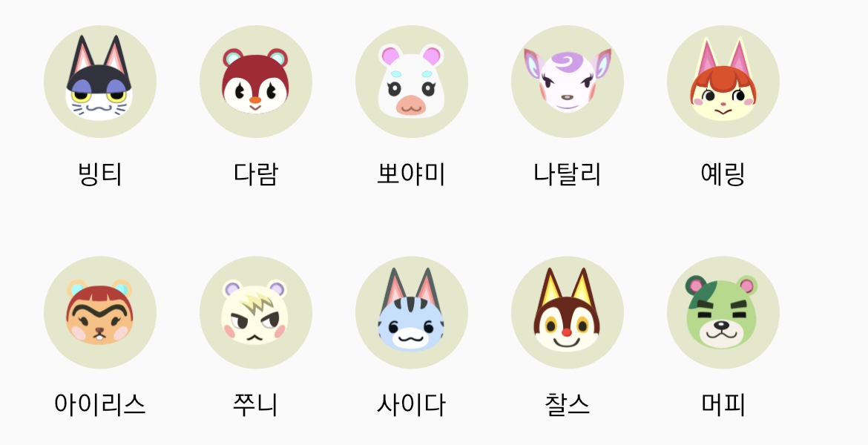Click the 빙티 name label

(x=100, y=174)
